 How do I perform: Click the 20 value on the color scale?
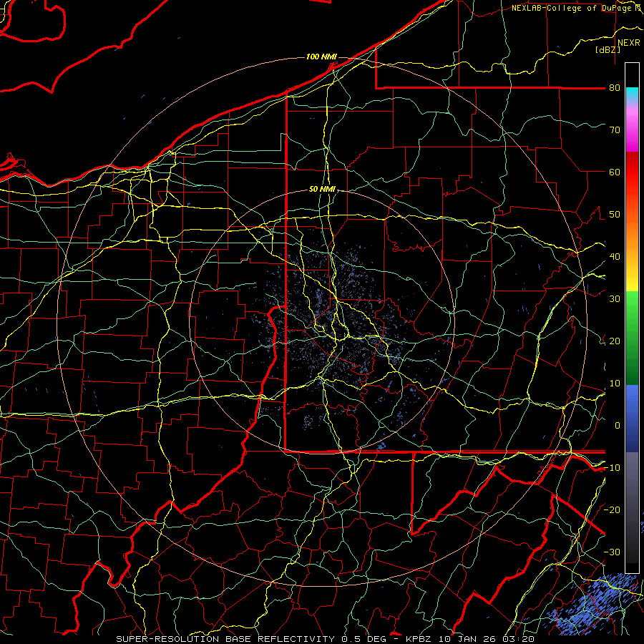point(615,341)
